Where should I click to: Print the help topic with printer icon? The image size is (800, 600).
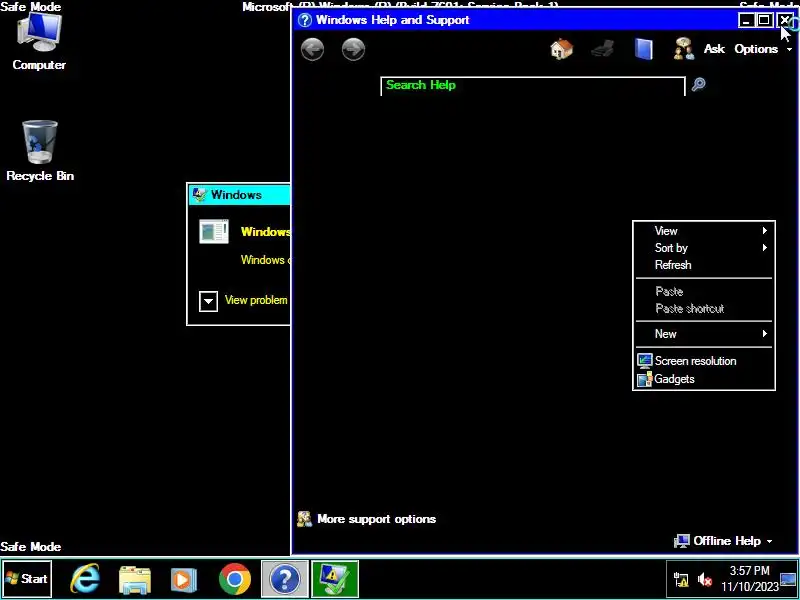click(x=603, y=49)
